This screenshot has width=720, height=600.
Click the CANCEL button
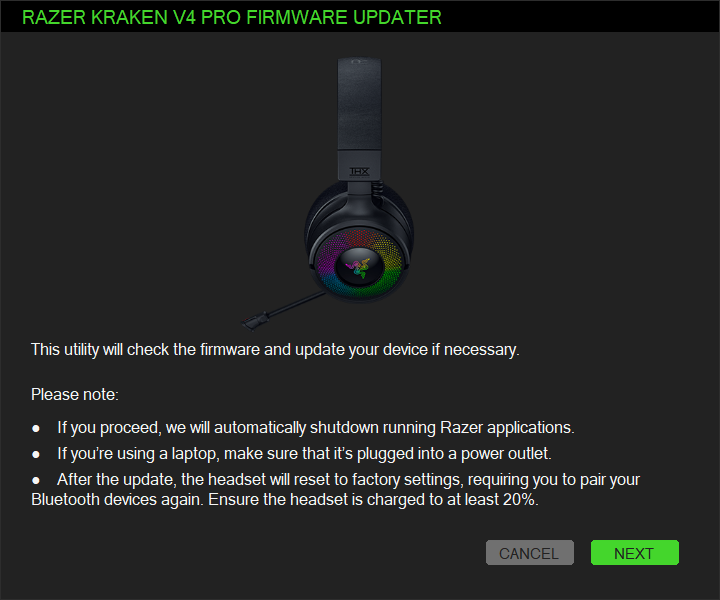pos(529,553)
